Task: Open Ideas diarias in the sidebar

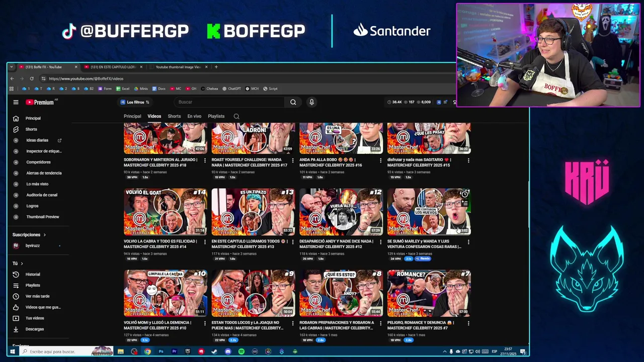Action: 37,140
